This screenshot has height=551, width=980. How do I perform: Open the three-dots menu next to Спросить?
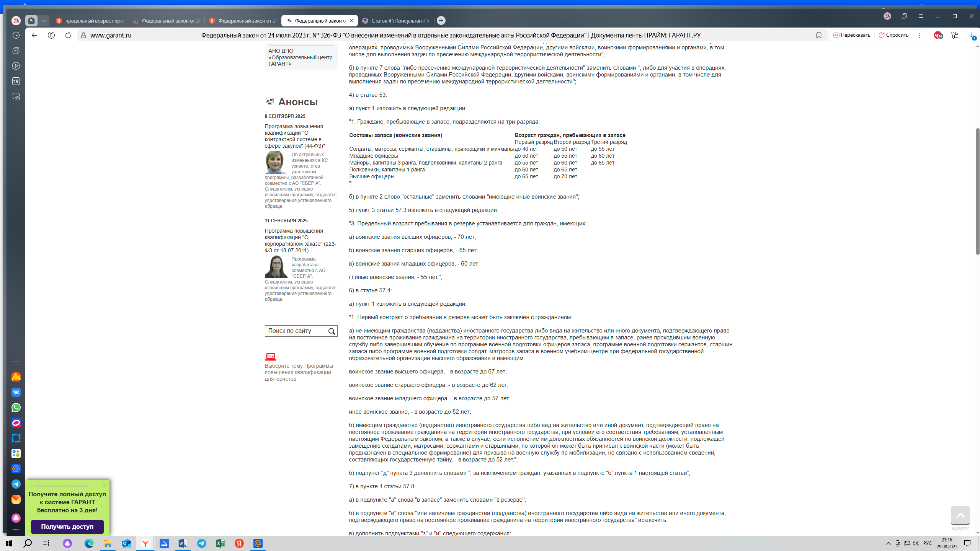919,35
